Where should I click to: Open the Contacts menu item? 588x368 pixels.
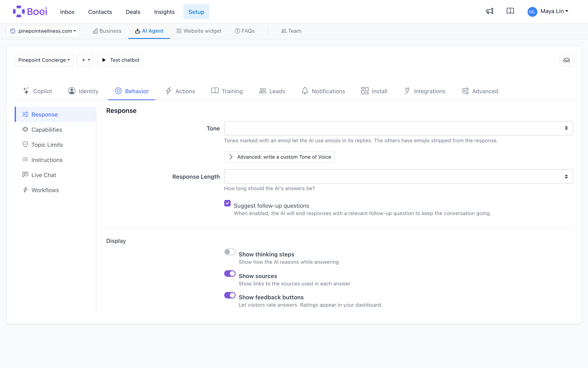[x=100, y=12]
